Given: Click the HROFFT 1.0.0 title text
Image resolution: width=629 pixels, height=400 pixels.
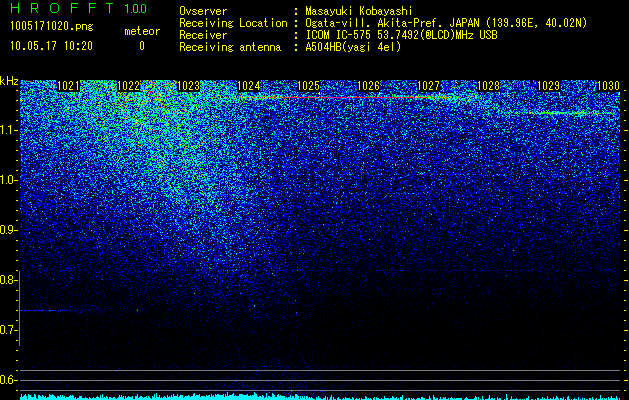Looking at the screenshot, I should click(78, 8).
